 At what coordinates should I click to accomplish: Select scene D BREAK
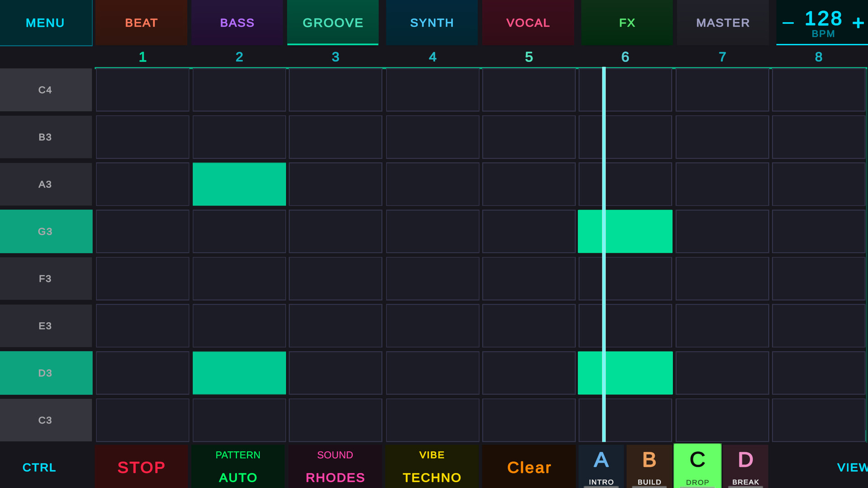click(745, 466)
